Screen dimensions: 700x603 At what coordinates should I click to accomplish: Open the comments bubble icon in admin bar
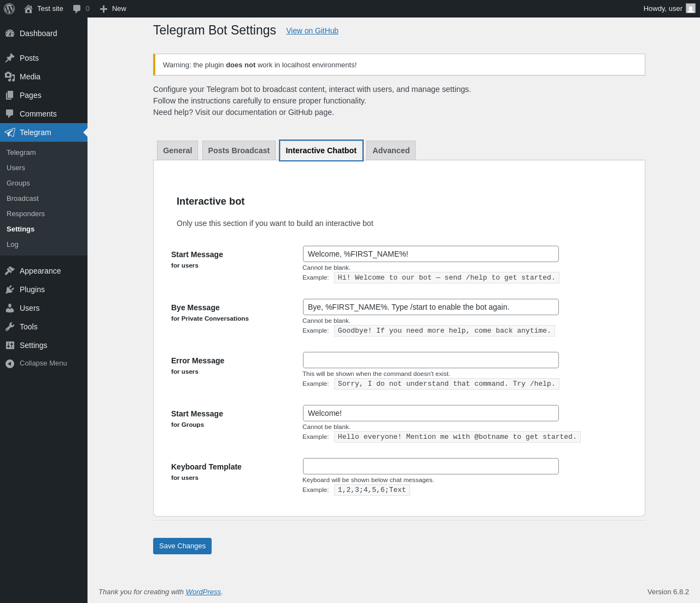pos(77,9)
